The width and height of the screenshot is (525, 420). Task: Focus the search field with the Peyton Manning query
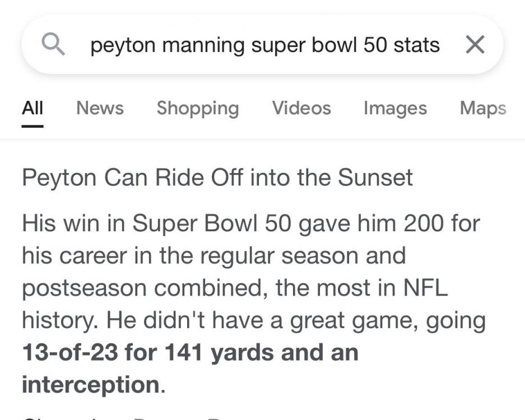pyautogui.click(x=264, y=45)
